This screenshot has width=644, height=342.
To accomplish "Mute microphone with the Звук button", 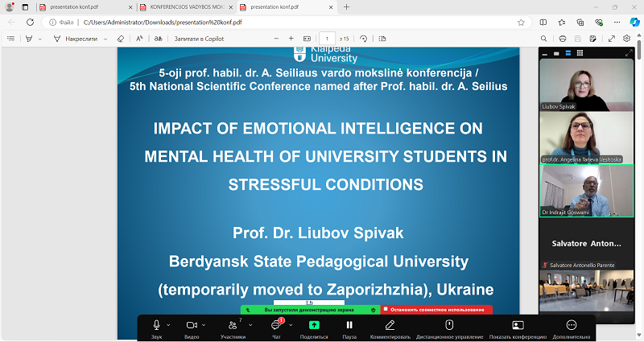I will (156, 328).
